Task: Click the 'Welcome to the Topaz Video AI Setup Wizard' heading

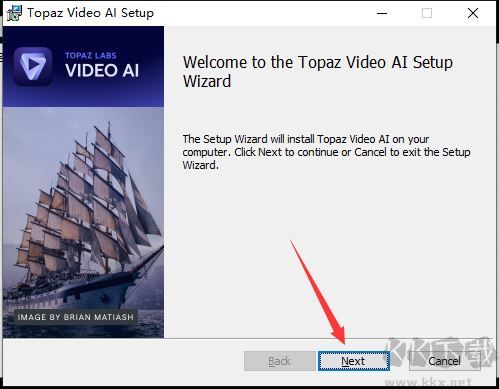Action: pos(318,72)
